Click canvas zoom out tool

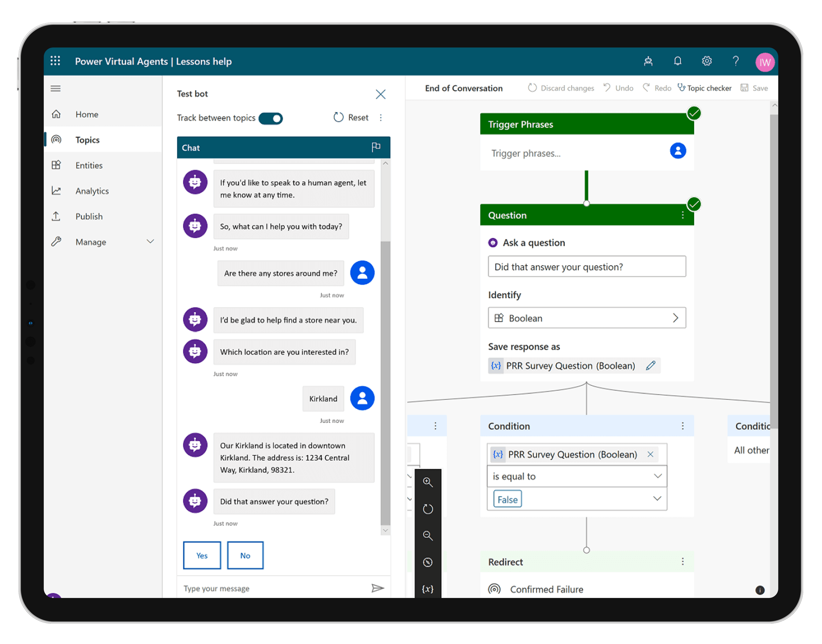coord(427,535)
